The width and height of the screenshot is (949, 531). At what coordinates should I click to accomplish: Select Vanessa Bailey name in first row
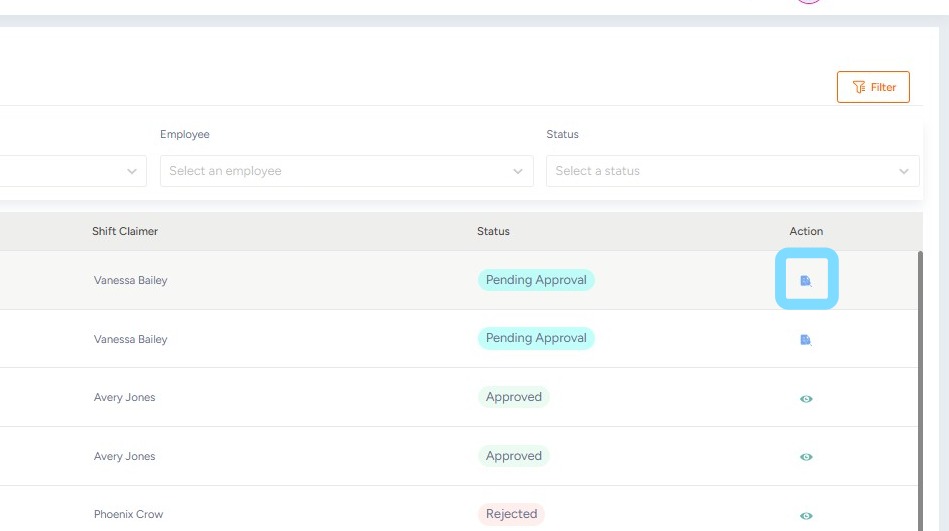pyautogui.click(x=130, y=280)
